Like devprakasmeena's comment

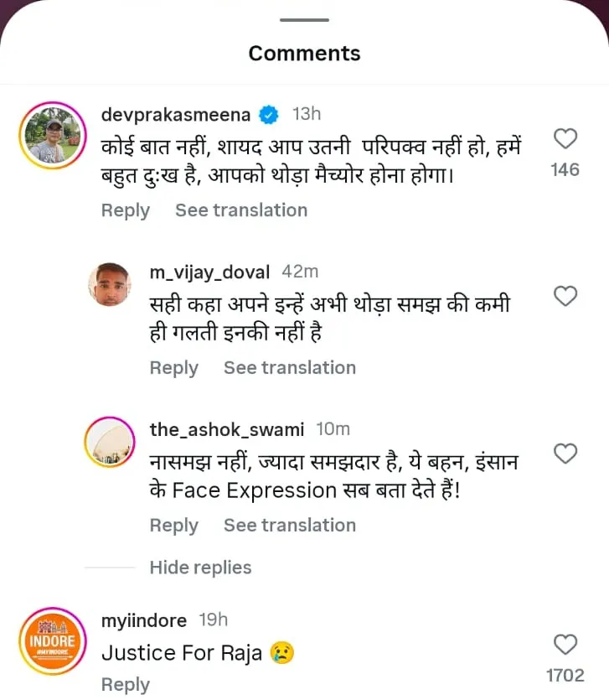(566, 138)
